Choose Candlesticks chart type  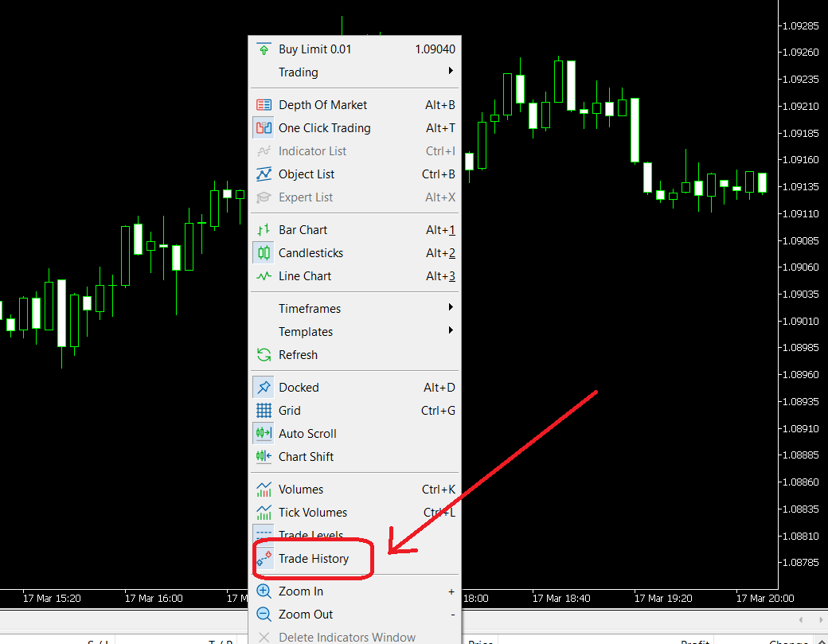(x=310, y=253)
